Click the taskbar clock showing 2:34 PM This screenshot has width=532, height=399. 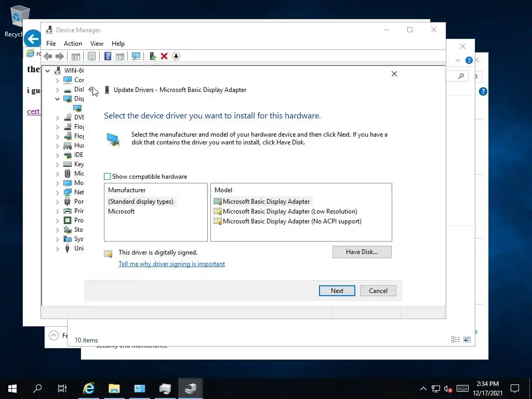487,389
